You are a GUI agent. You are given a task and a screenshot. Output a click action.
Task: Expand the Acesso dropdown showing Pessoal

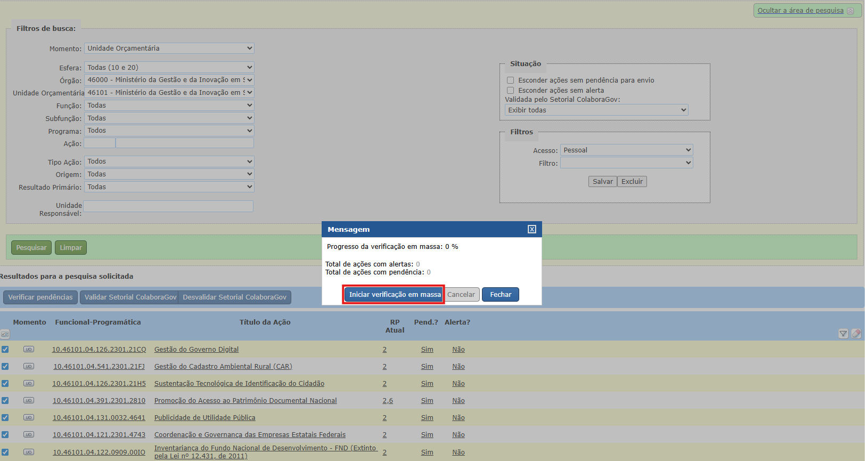[x=626, y=150]
